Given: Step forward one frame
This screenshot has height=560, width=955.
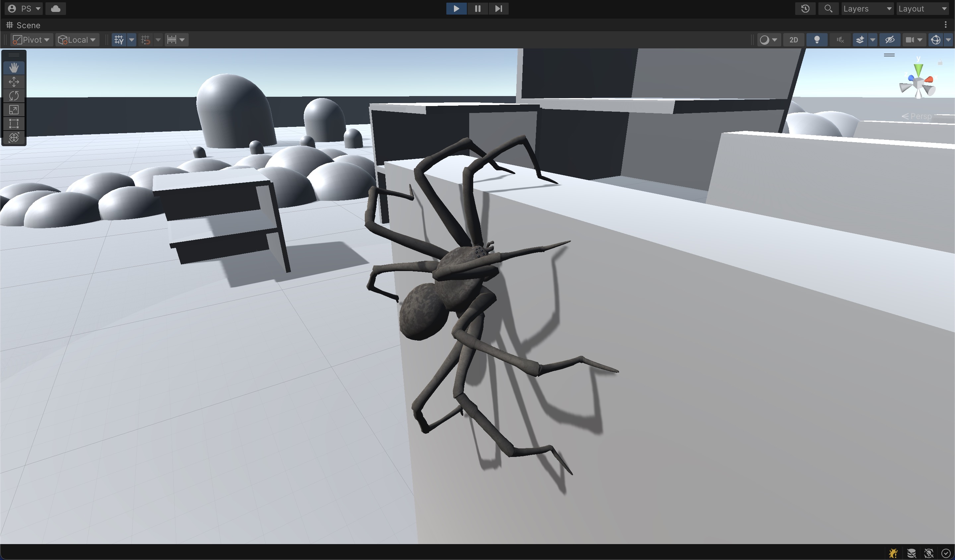Looking at the screenshot, I should coord(498,8).
